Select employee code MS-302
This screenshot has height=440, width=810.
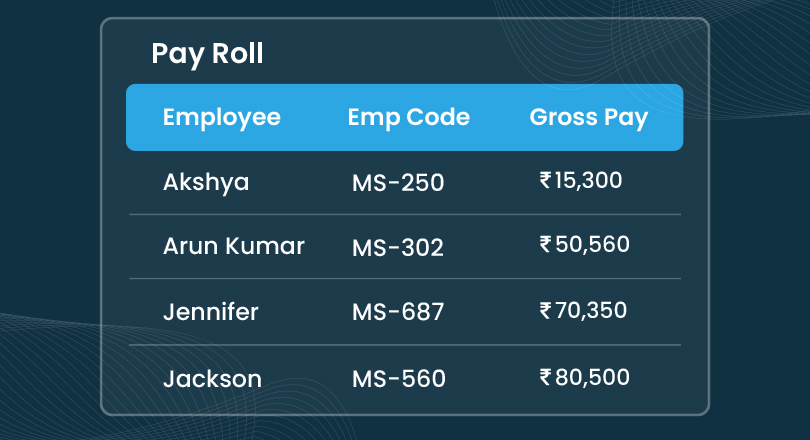[398, 247]
